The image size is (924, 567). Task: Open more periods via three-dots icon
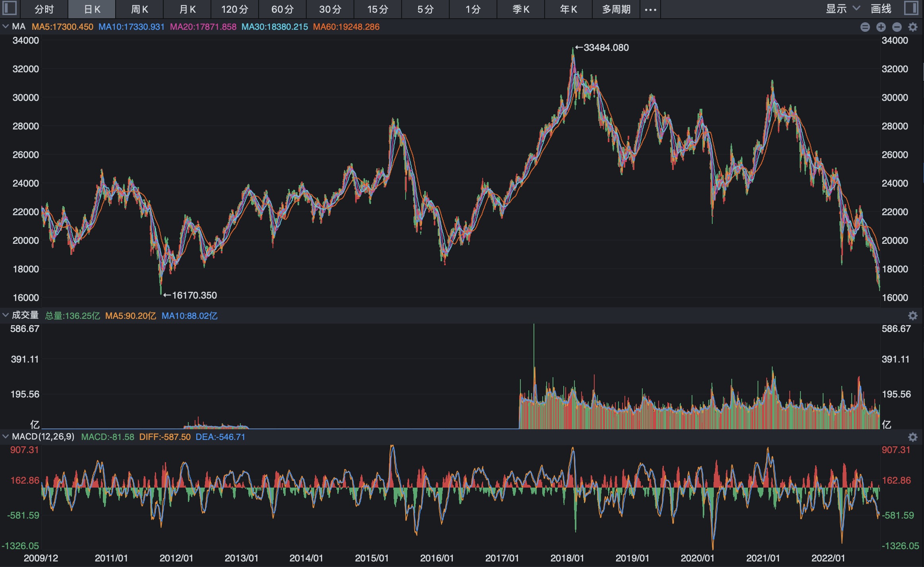point(650,10)
